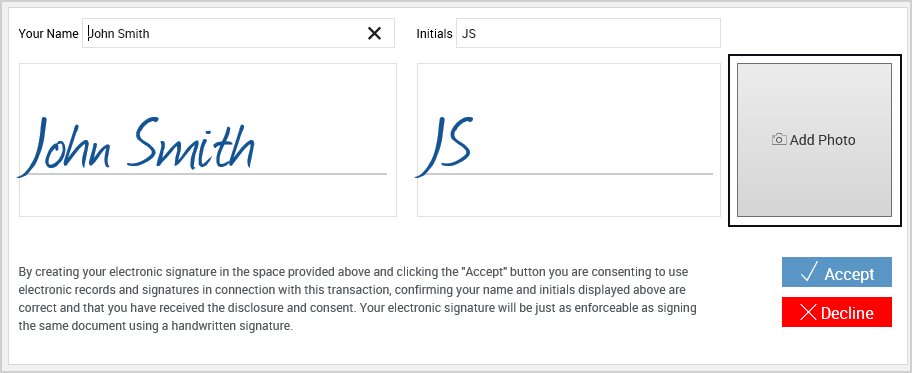Click the electronic signature consent paragraph
Image resolution: width=912 pixels, height=373 pixels.
point(358,299)
